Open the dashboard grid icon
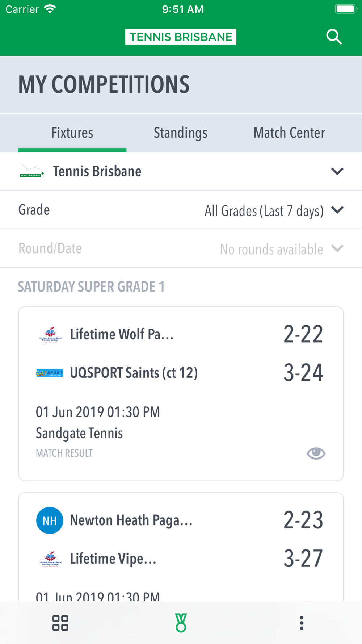Image resolution: width=362 pixels, height=644 pixels. [x=60, y=623]
